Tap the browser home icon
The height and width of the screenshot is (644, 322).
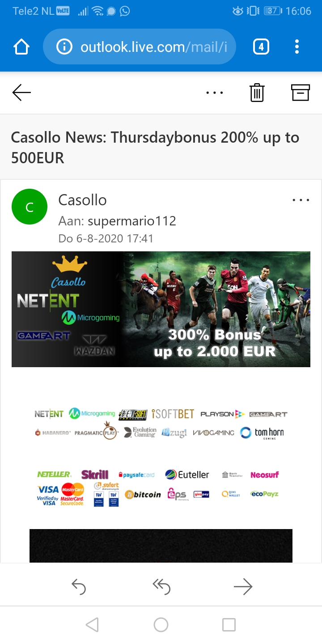coord(21,47)
